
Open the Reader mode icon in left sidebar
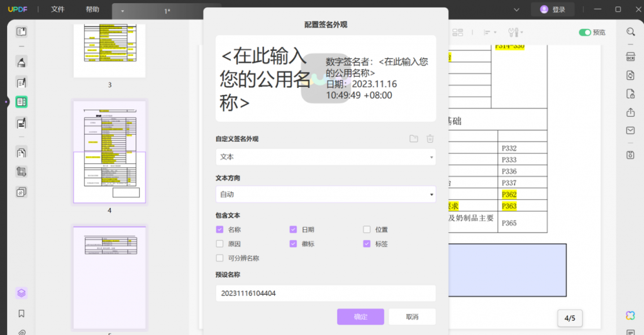pos(21,31)
